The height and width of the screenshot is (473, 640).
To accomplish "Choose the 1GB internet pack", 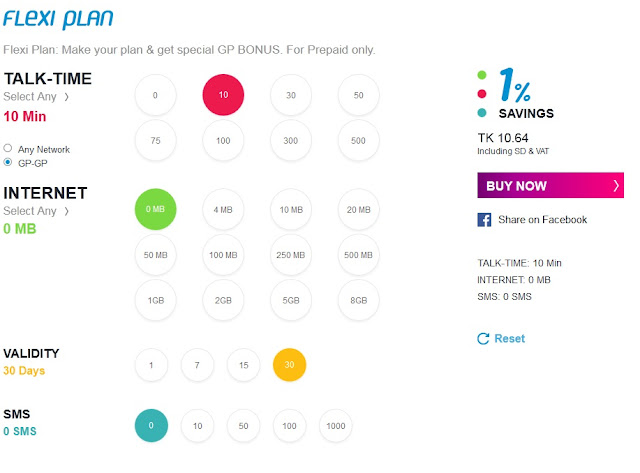I will point(155,300).
